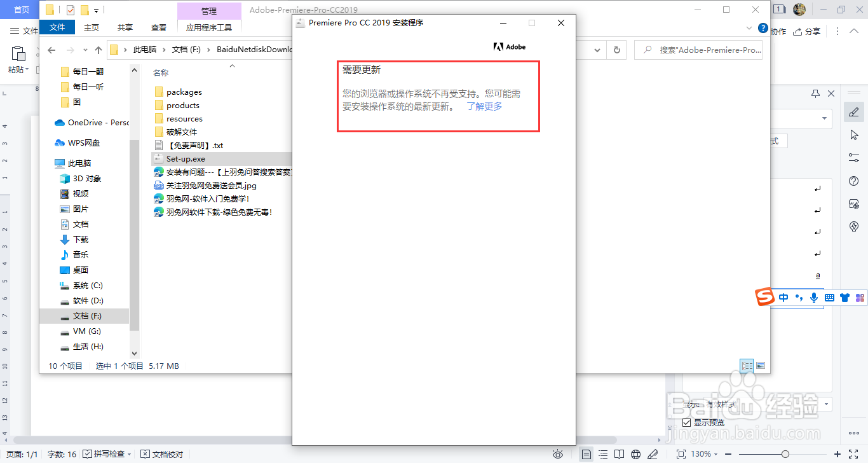Expand Explorer address history dropdown
Viewport: 868px width, 463px height.
[597, 50]
